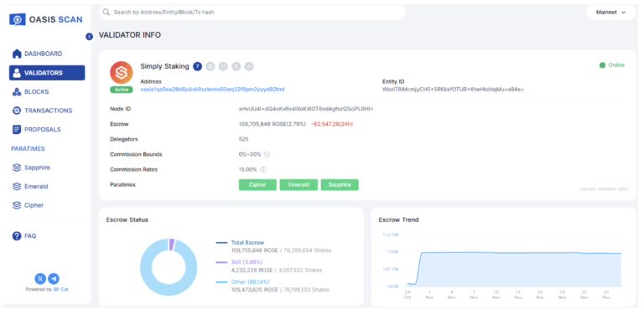Click the green Emerald paratime tag
The height and width of the screenshot is (315, 644).
coord(299,185)
